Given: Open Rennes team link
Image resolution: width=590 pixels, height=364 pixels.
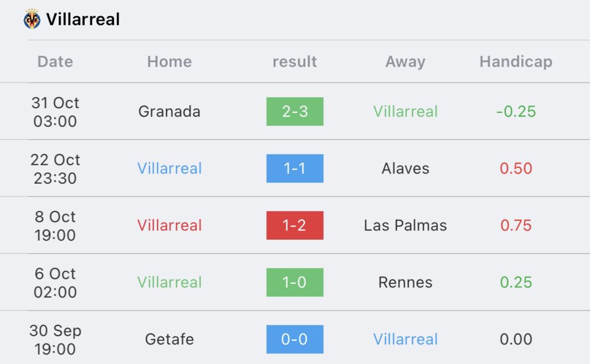Looking at the screenshot, I should [x=405, y=282].
